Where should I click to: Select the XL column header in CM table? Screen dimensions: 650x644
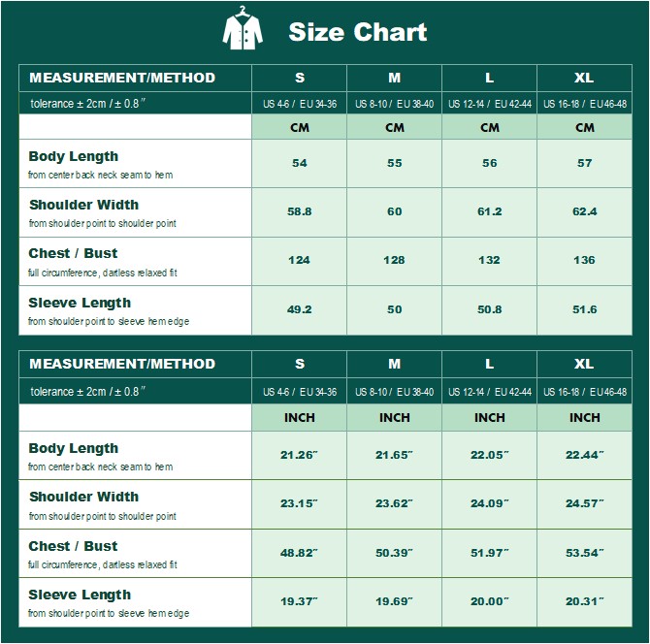pos(584,78)
